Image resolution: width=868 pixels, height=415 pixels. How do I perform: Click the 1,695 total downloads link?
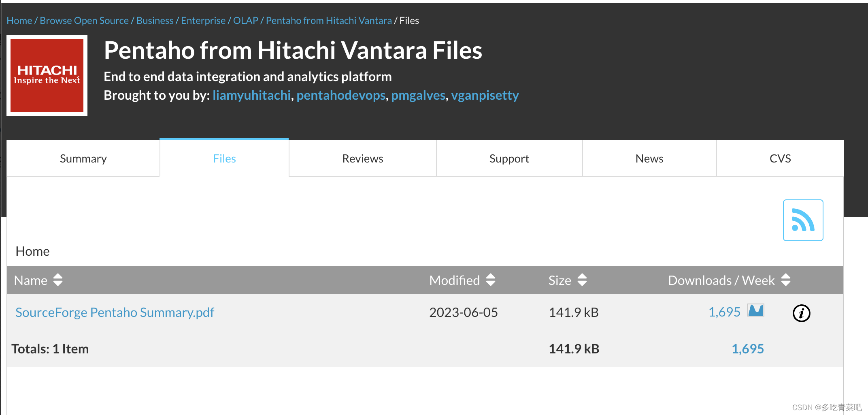click(748, 349)
